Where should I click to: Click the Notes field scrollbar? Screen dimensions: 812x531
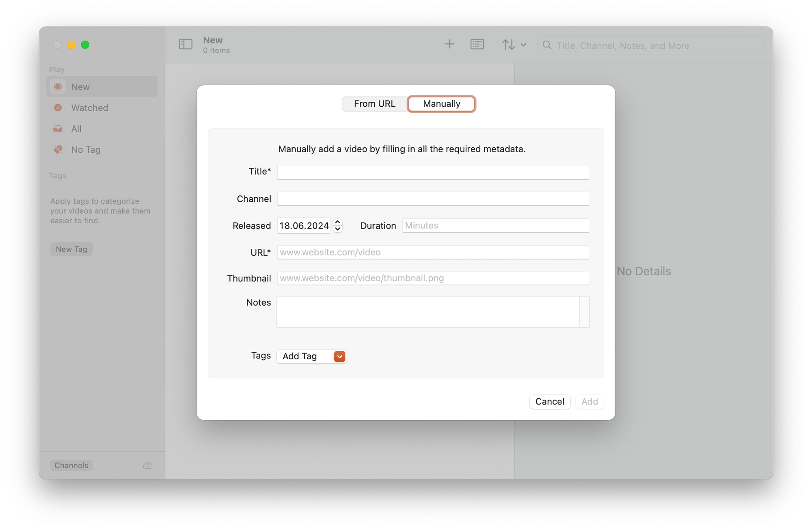tap(584, 312)
